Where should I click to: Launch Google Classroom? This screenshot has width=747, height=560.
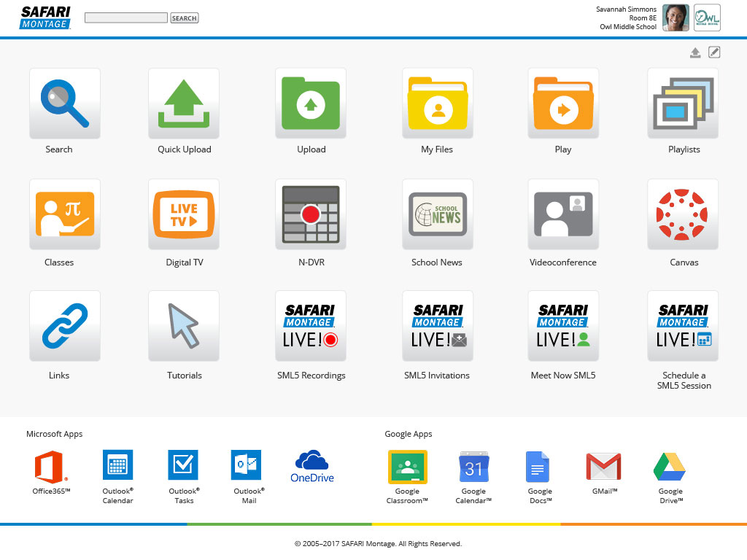click(x=407, y=467)
